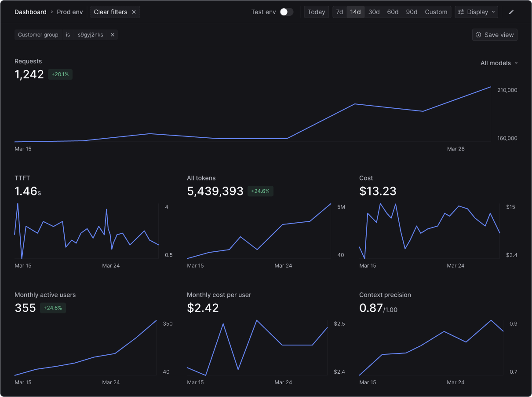Click the Today button
This screenshot has height=397, width=532.
[x=316, y=12]
